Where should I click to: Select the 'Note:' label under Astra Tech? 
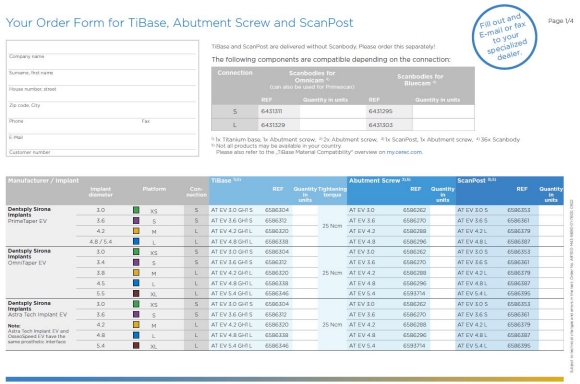coord(14,326)
